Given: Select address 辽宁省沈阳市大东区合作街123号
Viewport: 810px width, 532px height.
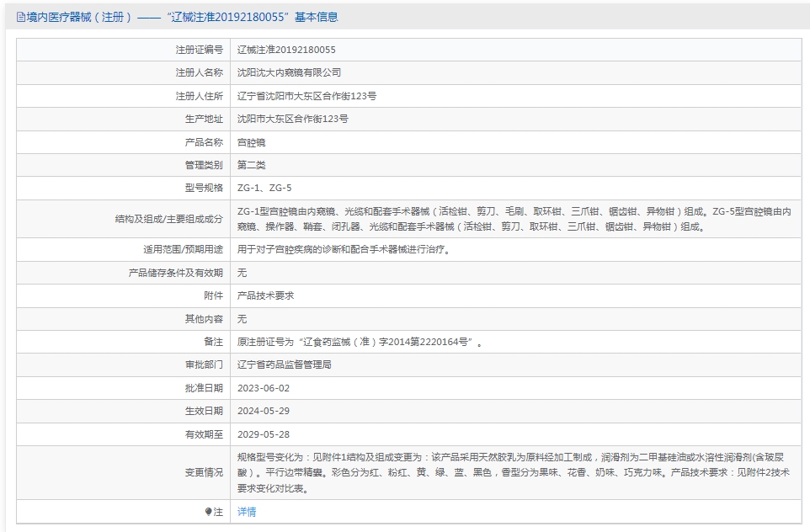Looking at the screenshot, I should point(306,96).
